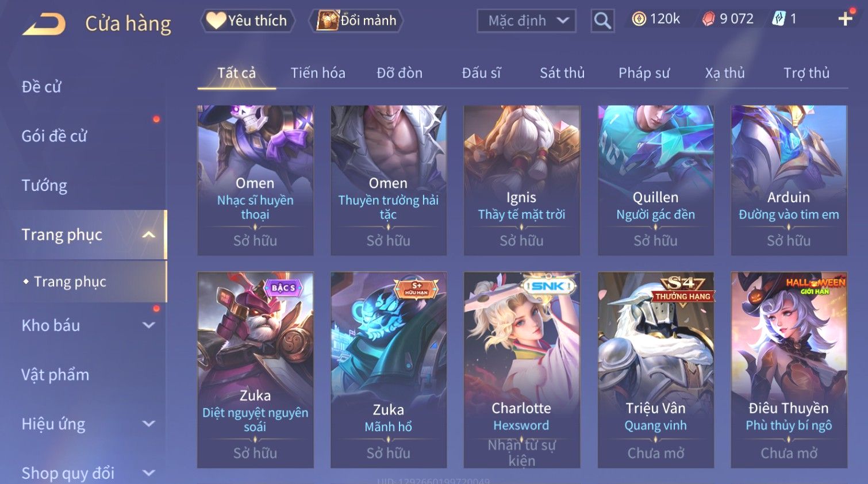Screen dimensions: 868x484
Task: Go to Tướng in sidebar
Action: coord(44,186)
